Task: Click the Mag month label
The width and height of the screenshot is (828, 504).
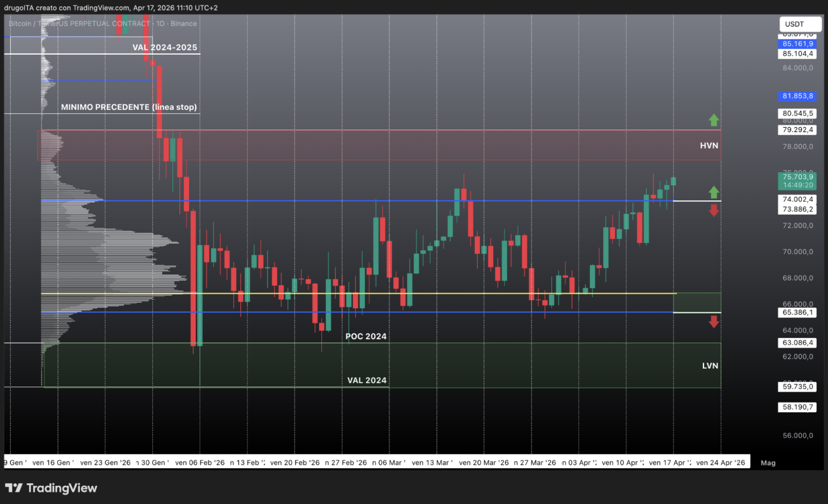Action: 768,463
